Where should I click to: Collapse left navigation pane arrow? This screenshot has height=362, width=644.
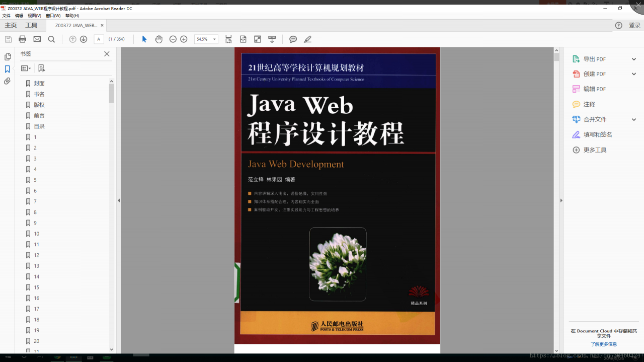(119, 200)
